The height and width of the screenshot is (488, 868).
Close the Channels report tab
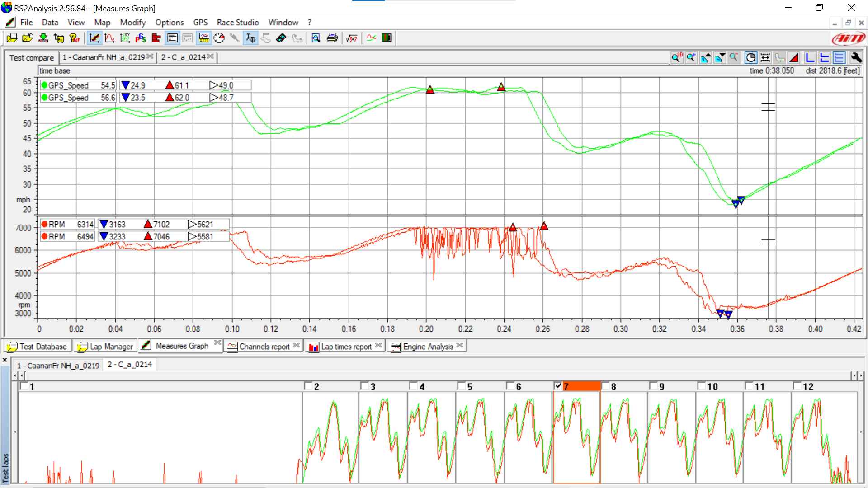click(297, 345)
